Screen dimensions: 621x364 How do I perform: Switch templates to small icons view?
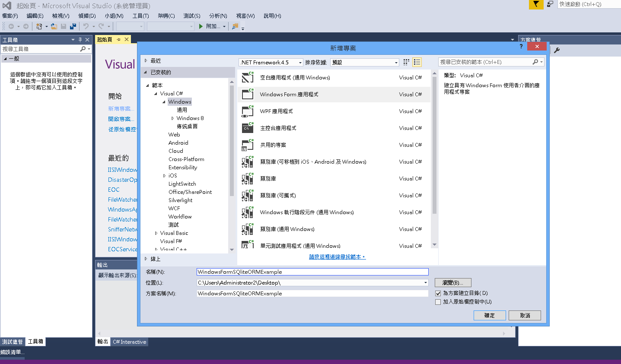pyautogui.click(x=406, y=62)
